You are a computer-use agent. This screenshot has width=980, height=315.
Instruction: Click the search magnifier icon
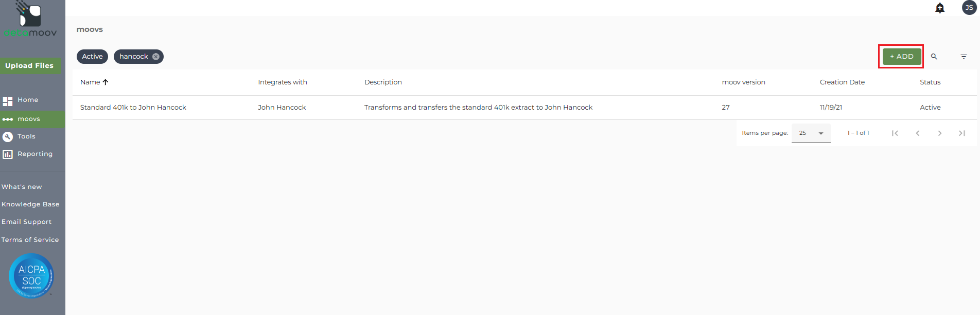click(x=934, y=57)
